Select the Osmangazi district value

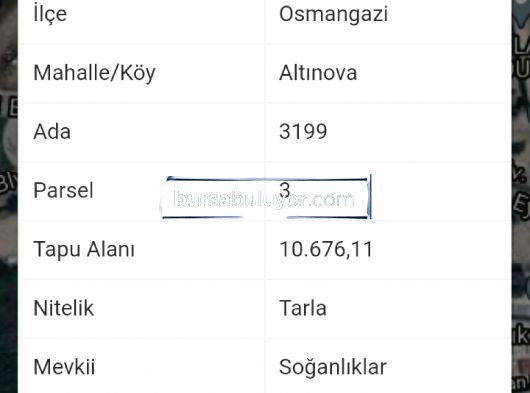click(333, 15)
